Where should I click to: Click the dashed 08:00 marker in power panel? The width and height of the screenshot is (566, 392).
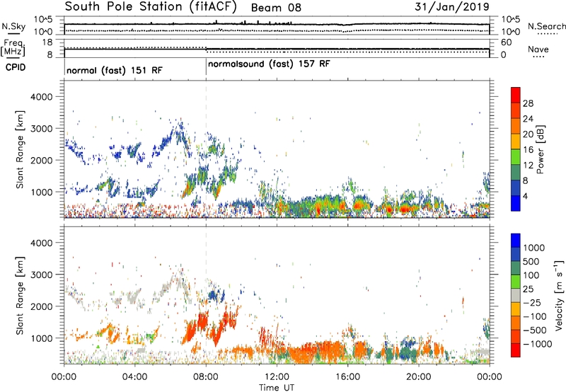click(206, 149)
